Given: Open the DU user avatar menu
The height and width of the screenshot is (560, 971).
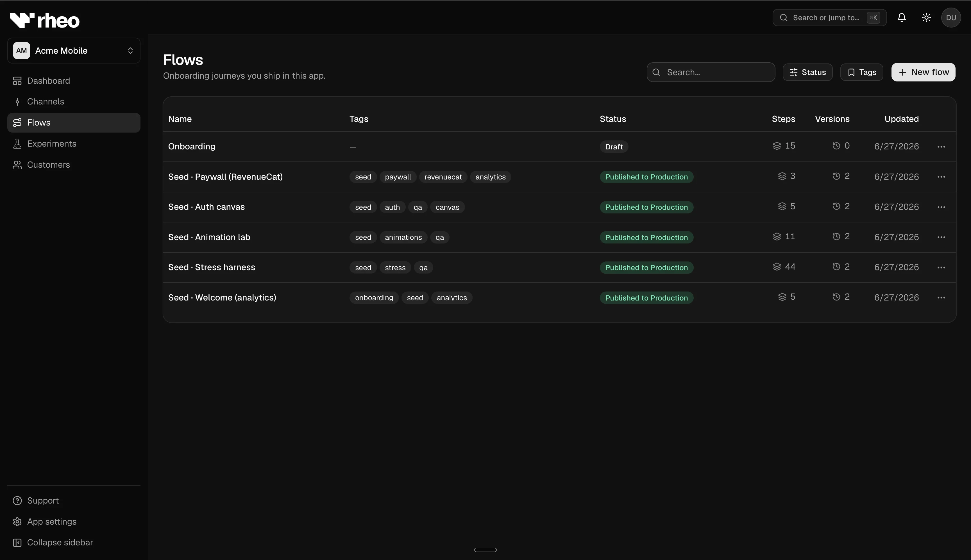Looking at the screenshot, I should click(950, 18).
